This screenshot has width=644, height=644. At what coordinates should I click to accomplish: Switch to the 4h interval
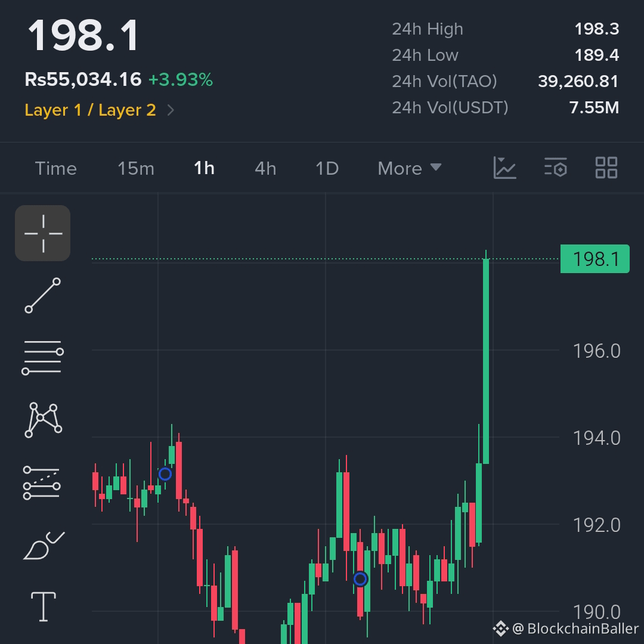click(x=265, y=168)
